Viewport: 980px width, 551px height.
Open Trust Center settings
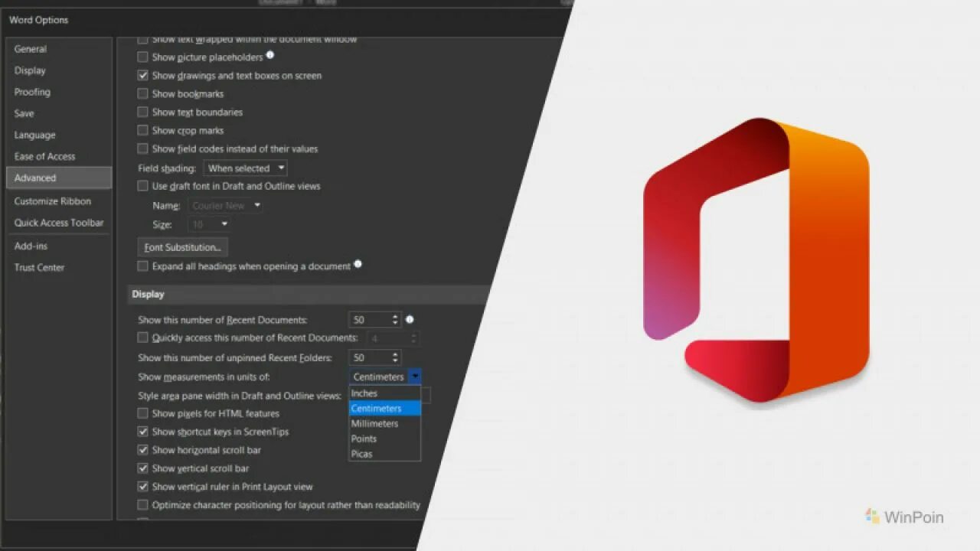39,267
